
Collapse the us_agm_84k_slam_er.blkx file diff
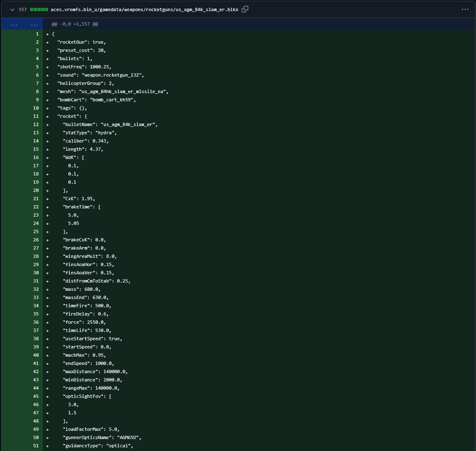point(12,9)
